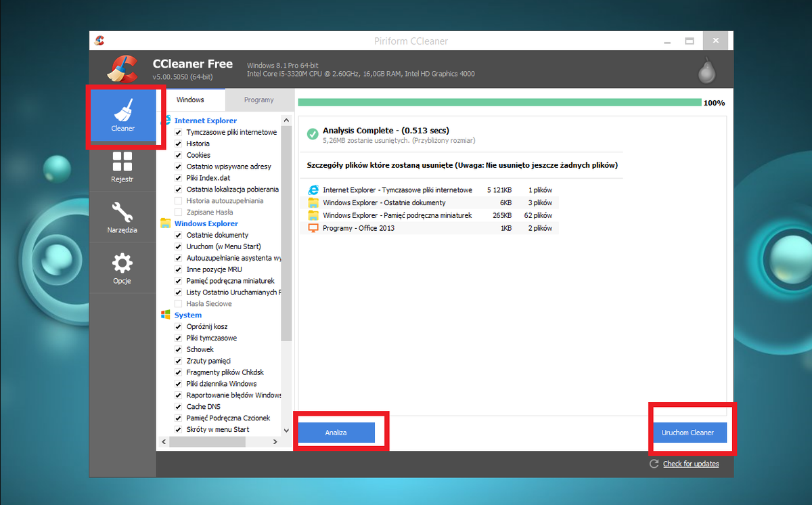
Task: Click Pamięć Podręczna Czcionek item
Action: click(229, 418)
